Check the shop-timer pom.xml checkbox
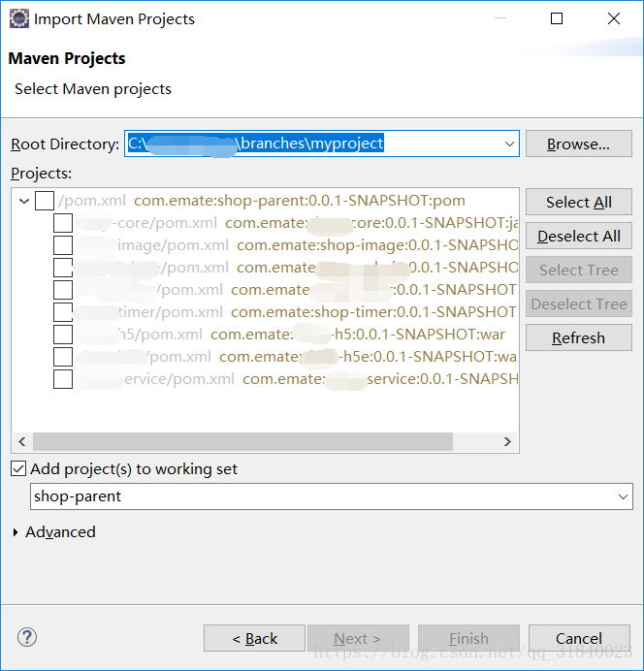Screen dimensions: 644x671 [x=63, y=312]
